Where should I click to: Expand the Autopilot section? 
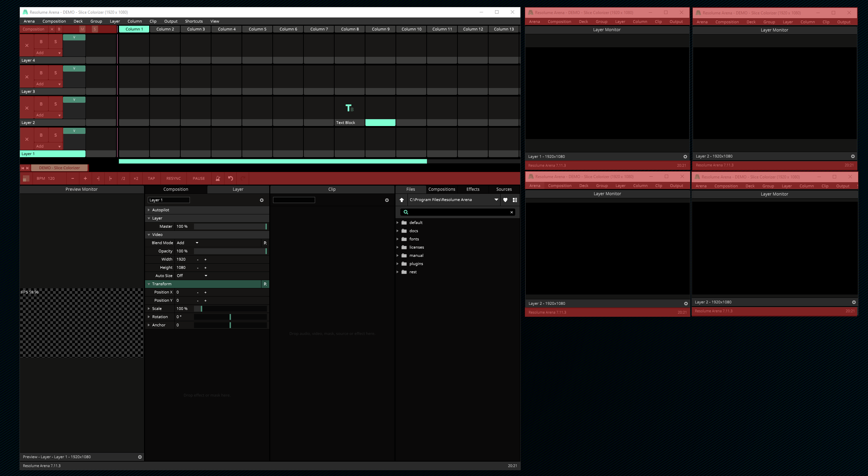pos(149,210)
